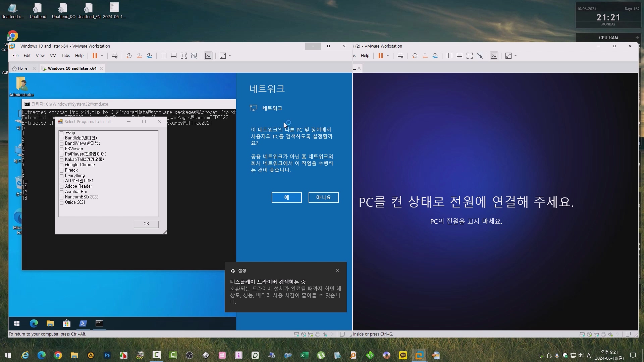Check the Google Chrome checkbox

62,165
